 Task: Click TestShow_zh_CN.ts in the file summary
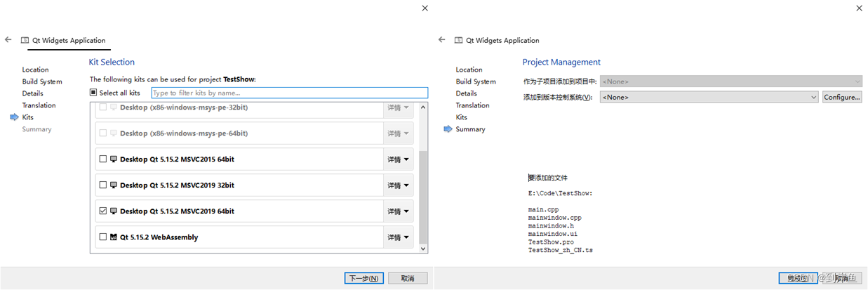tap(561, 250)
